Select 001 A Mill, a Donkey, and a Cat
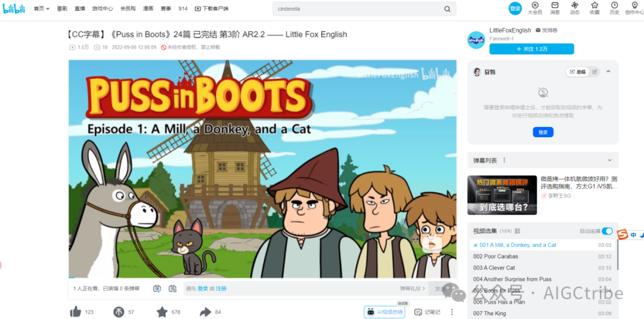Viewport: 644px width, 319px height. tap(543, 245)
